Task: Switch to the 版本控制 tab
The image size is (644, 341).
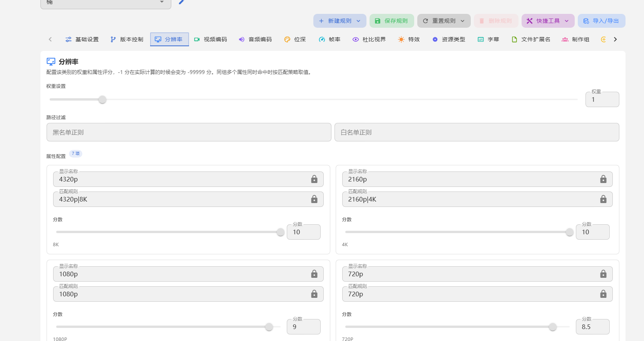Action: (127, 39)
